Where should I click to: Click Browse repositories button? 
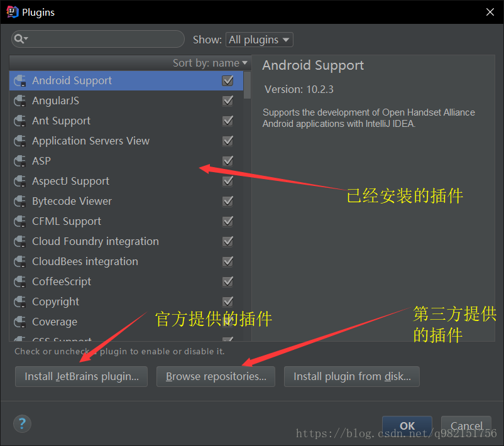(x=216, y=376)
